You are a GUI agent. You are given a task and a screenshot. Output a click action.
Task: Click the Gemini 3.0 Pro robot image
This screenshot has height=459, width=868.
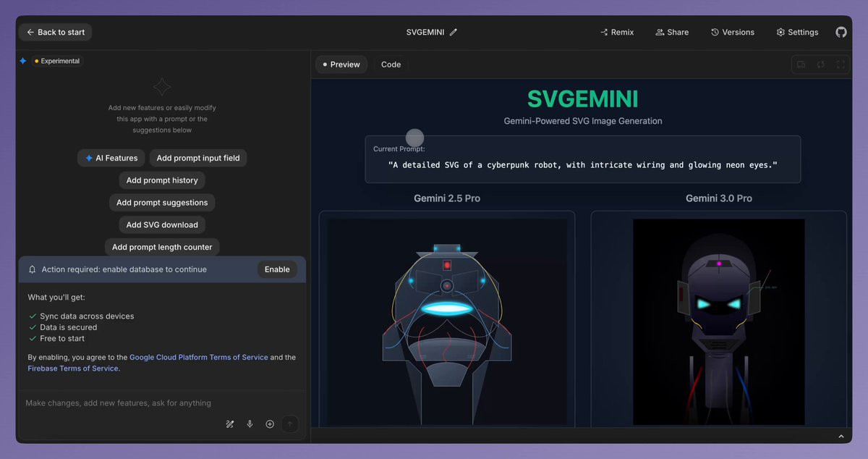point(719,322)
